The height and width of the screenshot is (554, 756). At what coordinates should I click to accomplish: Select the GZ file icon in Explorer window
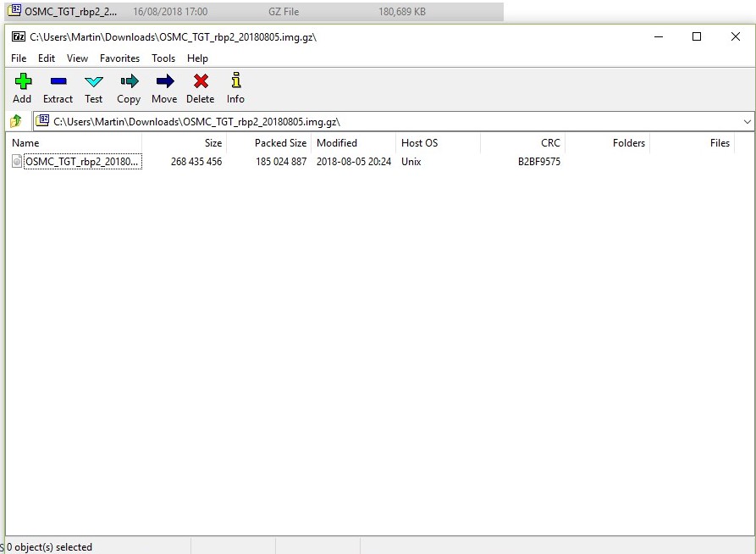click(14, 10)
